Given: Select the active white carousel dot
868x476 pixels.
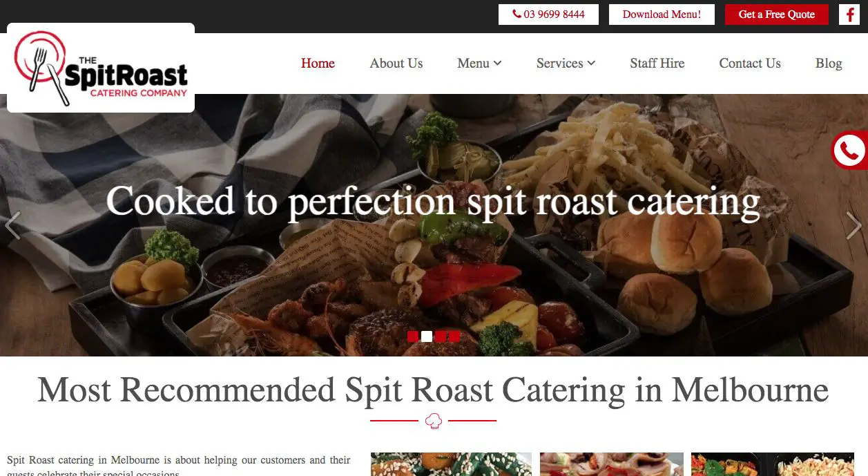Looking at the screenshot, I should (x=427, y=336).
